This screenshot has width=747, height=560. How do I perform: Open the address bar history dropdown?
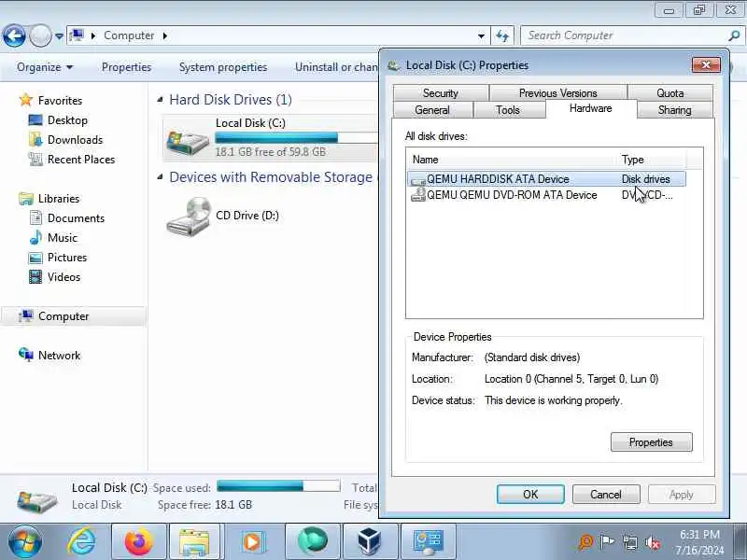pos(481,36)
